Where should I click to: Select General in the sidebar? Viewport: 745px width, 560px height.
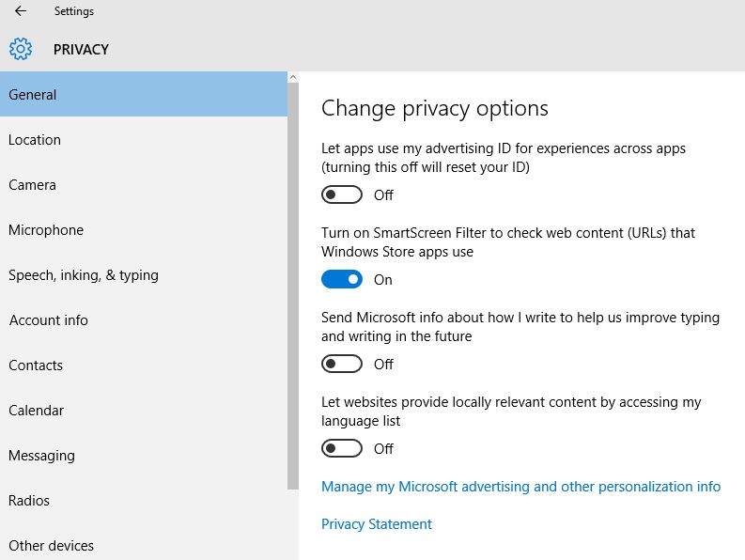pyautogui.click(x=144, y=94)
